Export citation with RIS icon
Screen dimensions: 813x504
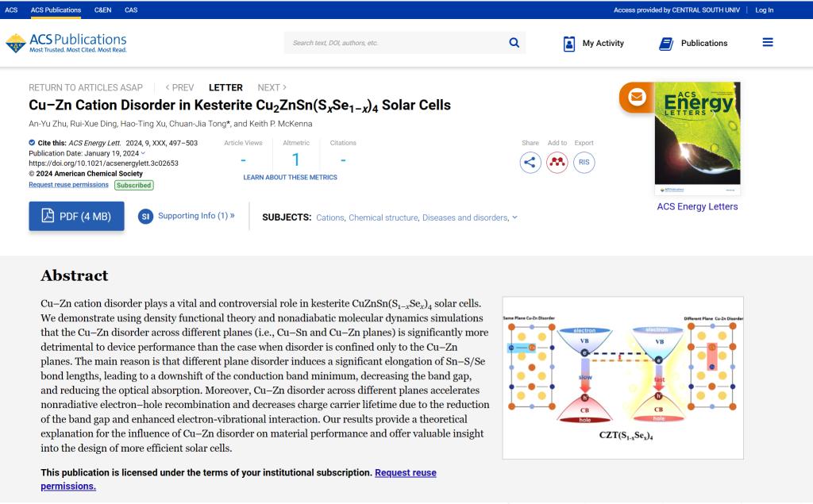coord(584,163)
